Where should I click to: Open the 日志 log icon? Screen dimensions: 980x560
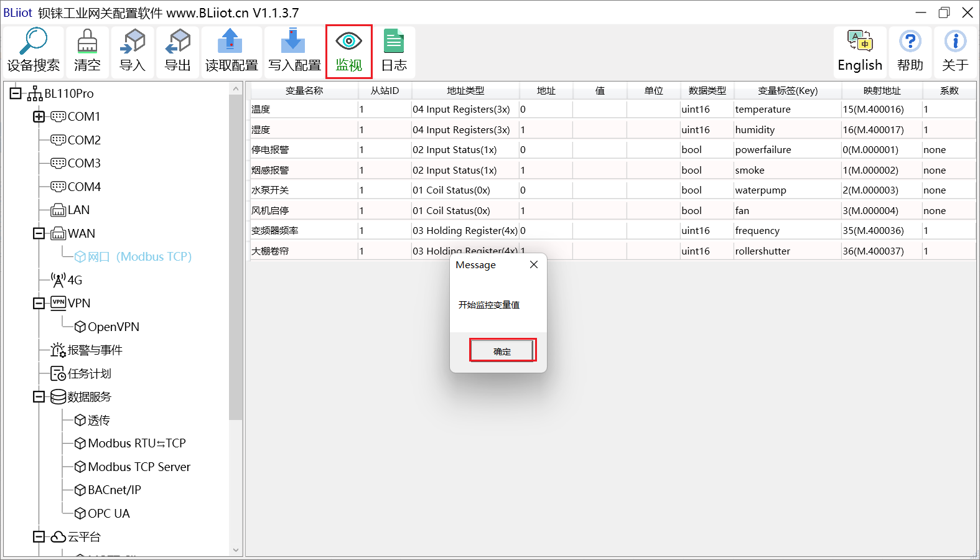pyautogui.click(x=394, y=42)
